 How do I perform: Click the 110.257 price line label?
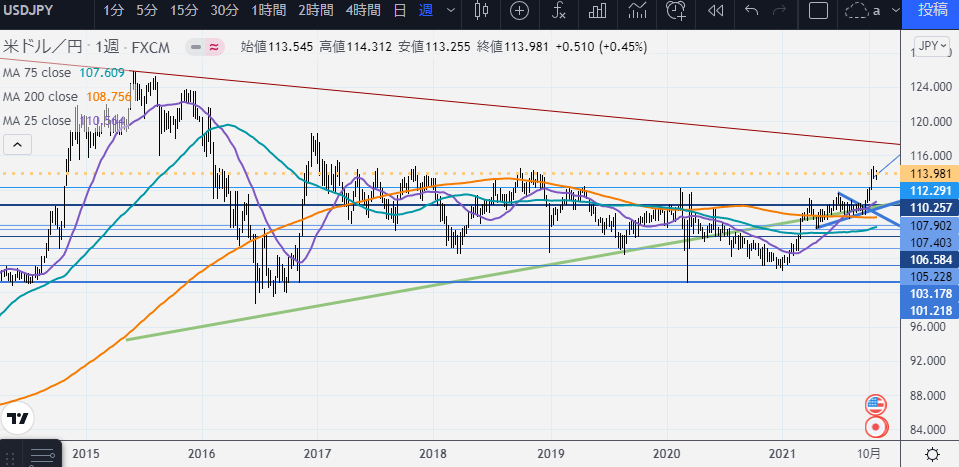pyautogui.click(x=930, y=208)
